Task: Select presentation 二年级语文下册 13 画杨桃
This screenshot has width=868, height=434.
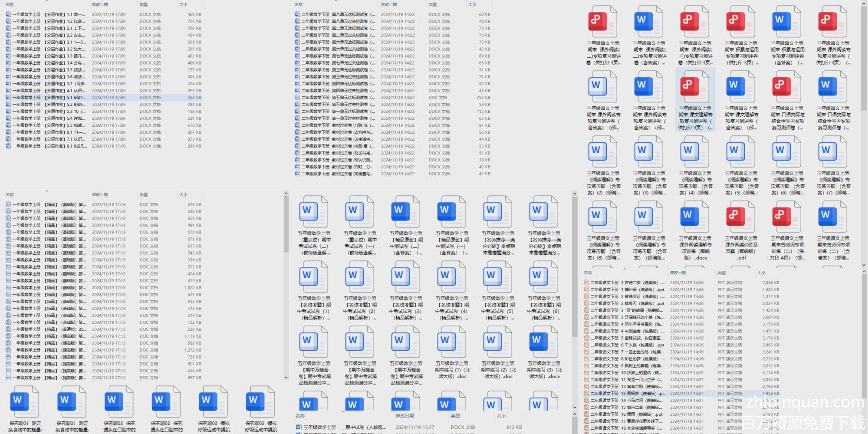Action: click(x=625, y=394)
